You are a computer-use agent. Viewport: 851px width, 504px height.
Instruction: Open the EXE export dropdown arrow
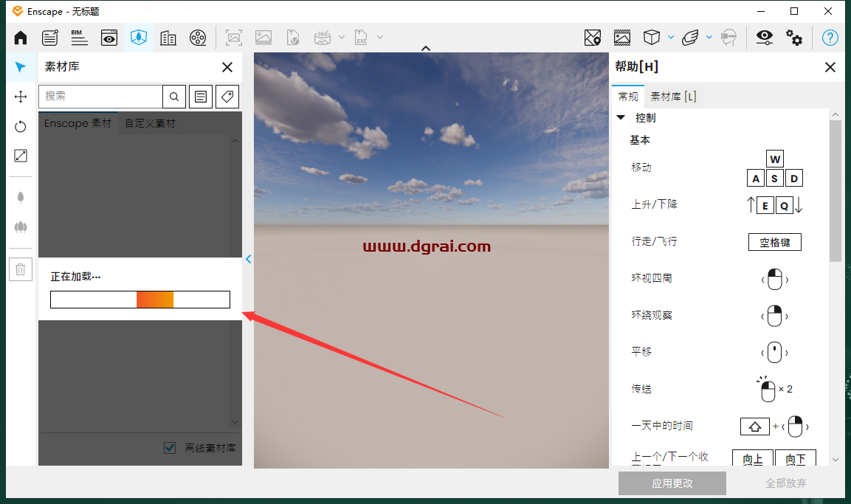coord(380,38)
